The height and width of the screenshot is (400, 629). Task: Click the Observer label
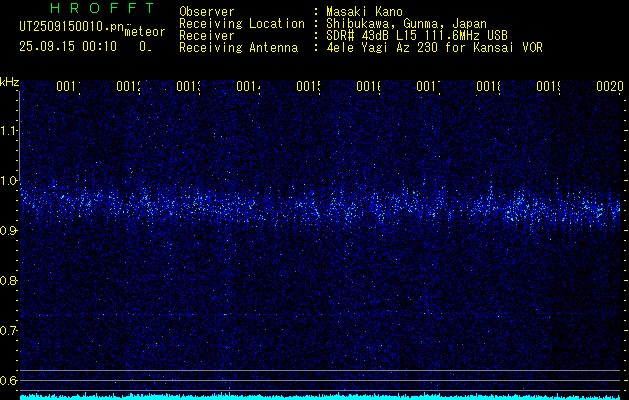click(x=207, y=11)
